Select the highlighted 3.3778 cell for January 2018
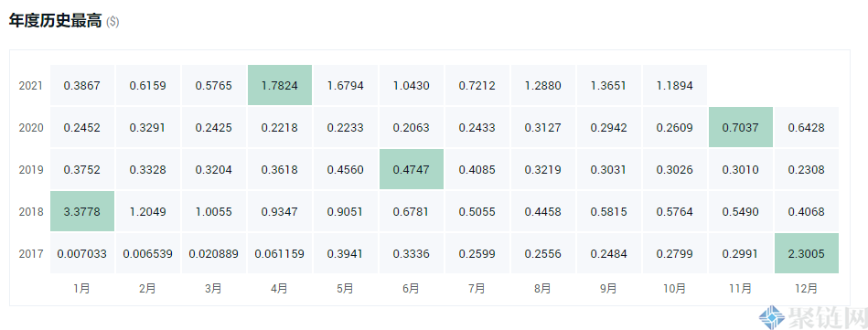 (82, 211)
